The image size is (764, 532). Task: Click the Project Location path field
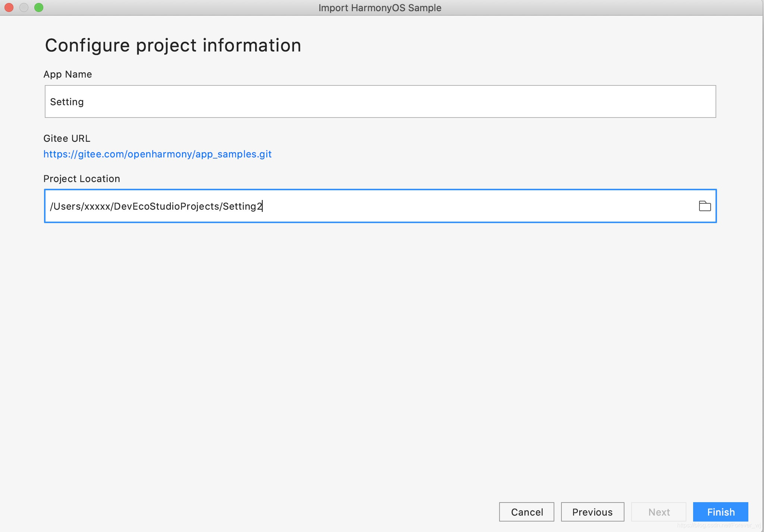click(x=380, y=206)
